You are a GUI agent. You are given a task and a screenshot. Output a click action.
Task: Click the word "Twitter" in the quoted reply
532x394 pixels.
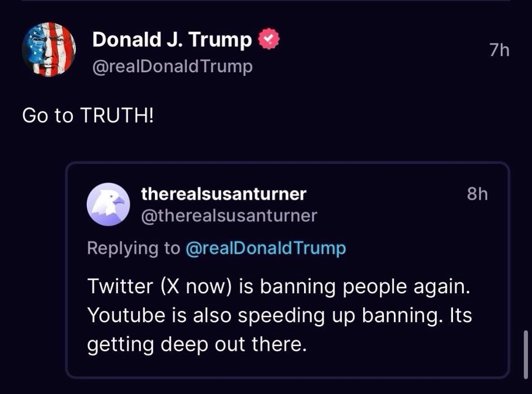[120, 287]
